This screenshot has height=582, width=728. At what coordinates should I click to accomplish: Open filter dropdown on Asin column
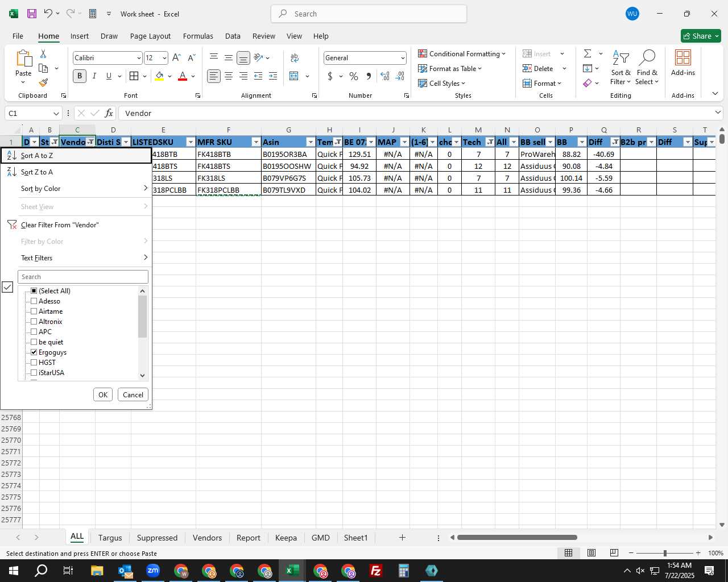(x=311, y=142)
